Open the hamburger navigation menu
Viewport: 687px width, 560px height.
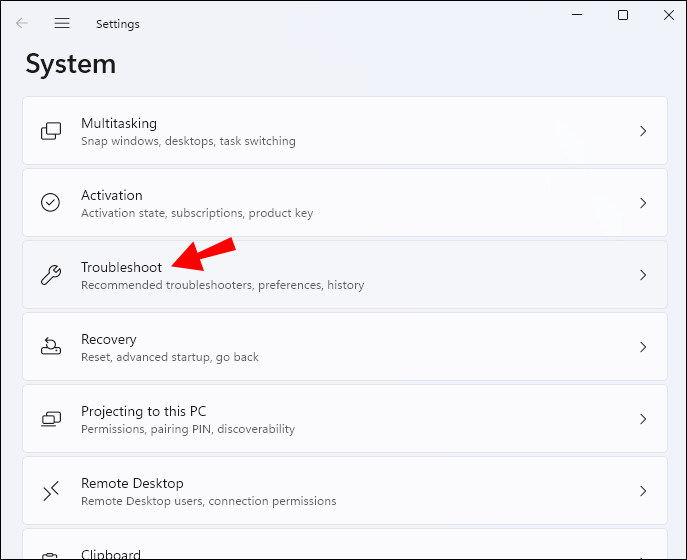click(x=62, y=23)
